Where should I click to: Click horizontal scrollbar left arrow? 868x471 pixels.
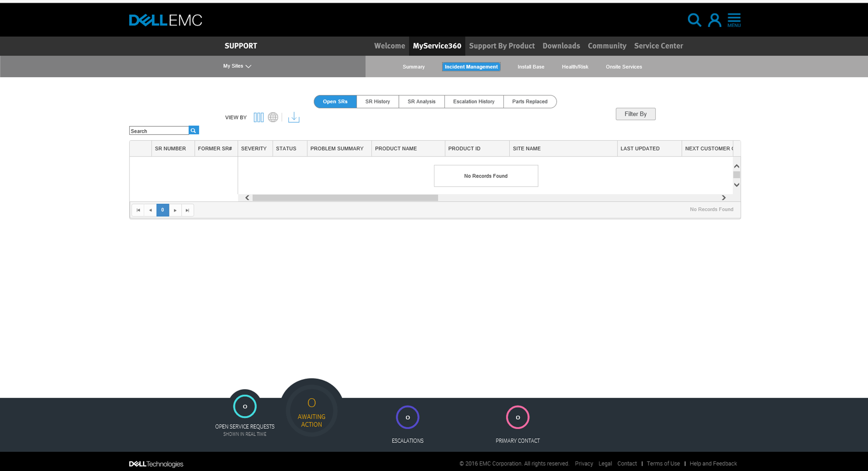point(247,198)
